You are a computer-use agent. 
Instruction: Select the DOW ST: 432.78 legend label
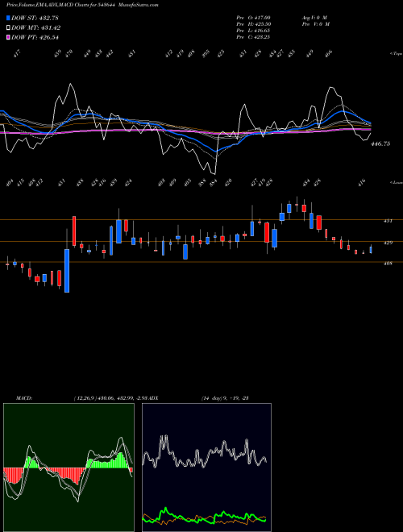point(35,18)
